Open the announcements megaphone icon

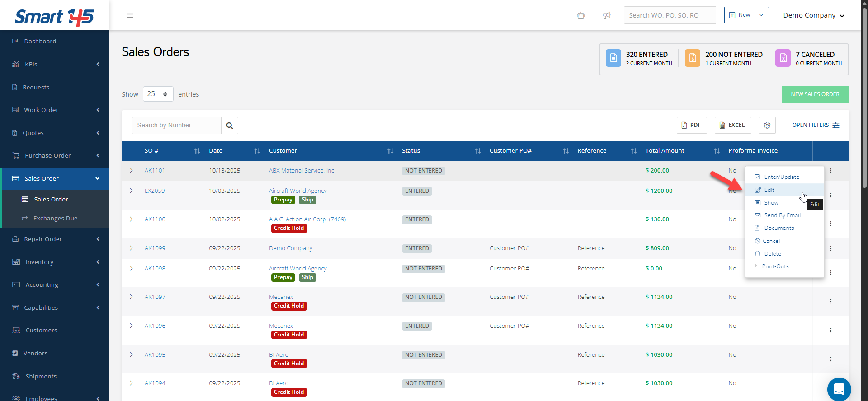pyautogui.click(x=607, y=15)
